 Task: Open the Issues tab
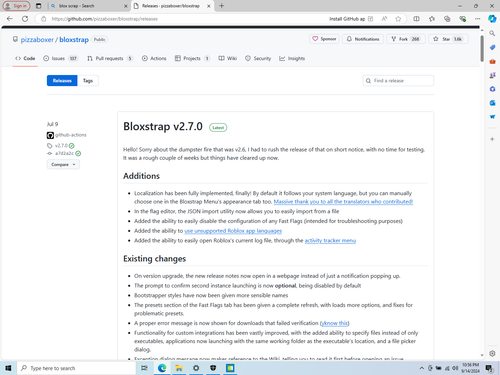pos(60,58)
